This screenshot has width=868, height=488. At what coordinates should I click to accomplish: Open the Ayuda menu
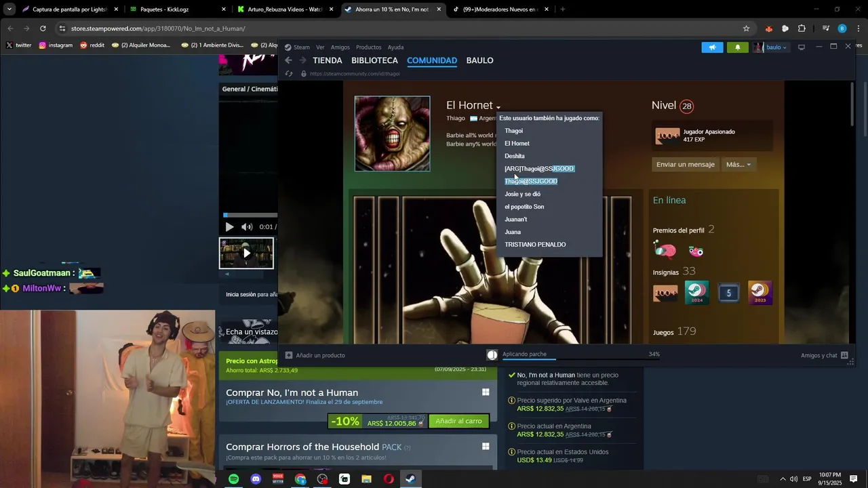[x=395, y=47]
